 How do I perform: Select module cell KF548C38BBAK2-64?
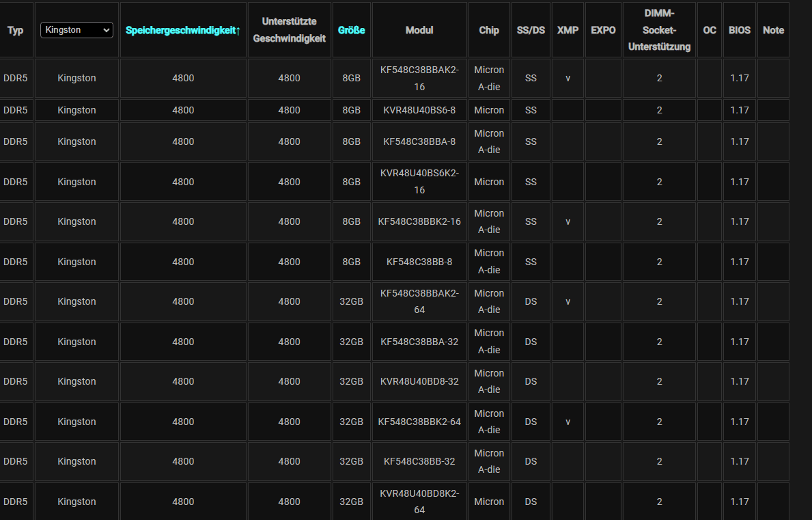pos(419,301)
